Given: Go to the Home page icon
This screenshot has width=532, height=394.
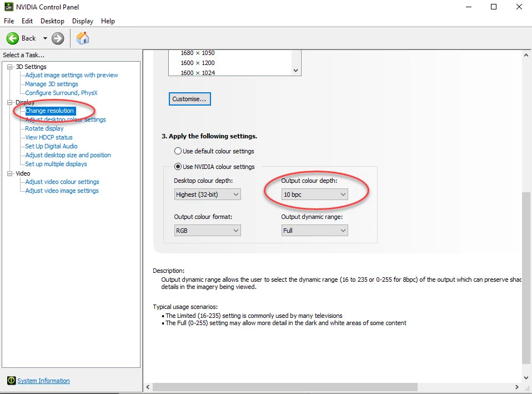Looking at the screenshot, I should (82, 38).
